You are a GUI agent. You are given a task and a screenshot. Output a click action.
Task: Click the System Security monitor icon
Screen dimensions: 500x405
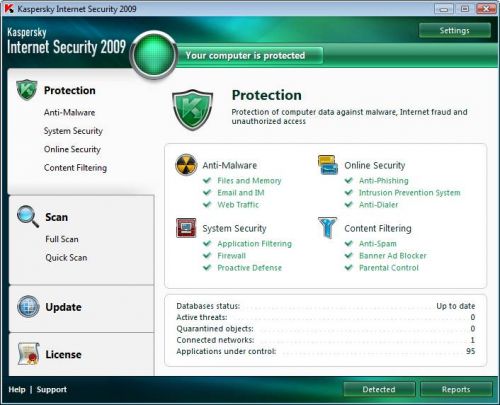point(186,228)
